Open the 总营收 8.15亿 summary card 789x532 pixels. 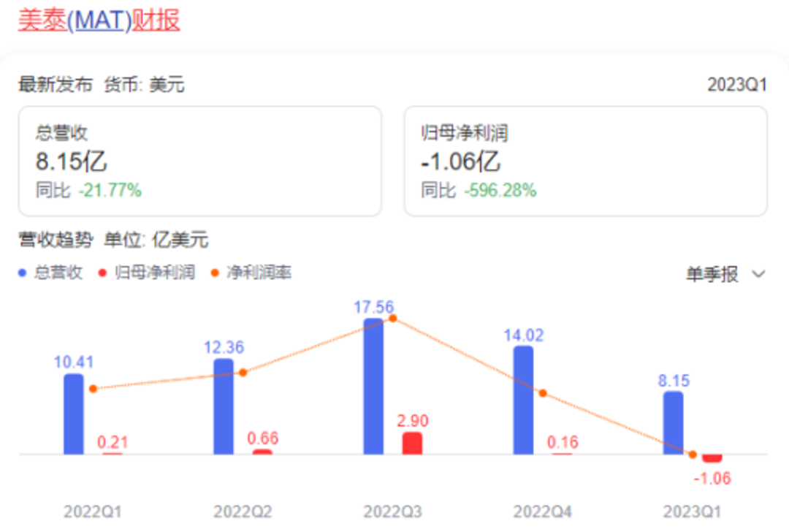[199, 161]
